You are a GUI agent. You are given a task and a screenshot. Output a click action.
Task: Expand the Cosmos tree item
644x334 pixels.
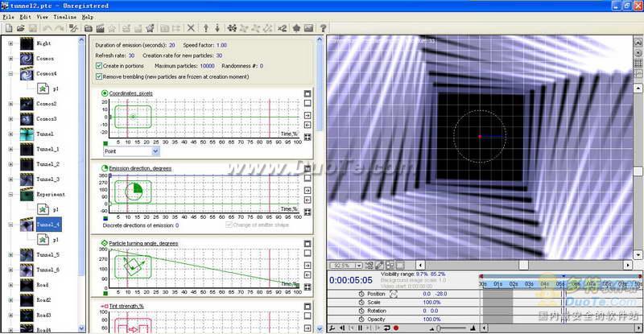point(10,58)
